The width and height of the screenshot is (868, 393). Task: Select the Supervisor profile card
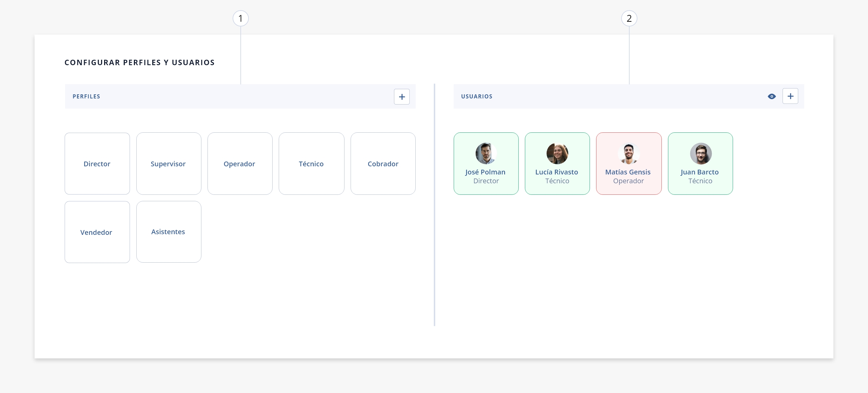point(169,164)
